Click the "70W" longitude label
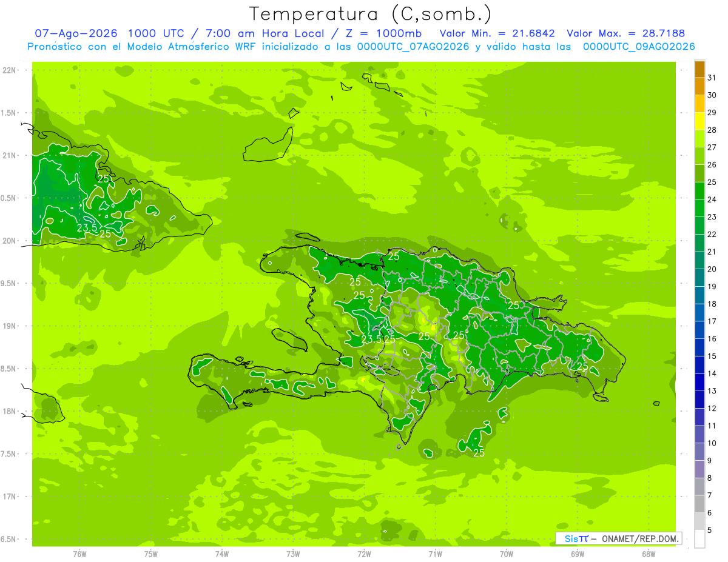This screenshot has width=728, height=562. point(507,554)
